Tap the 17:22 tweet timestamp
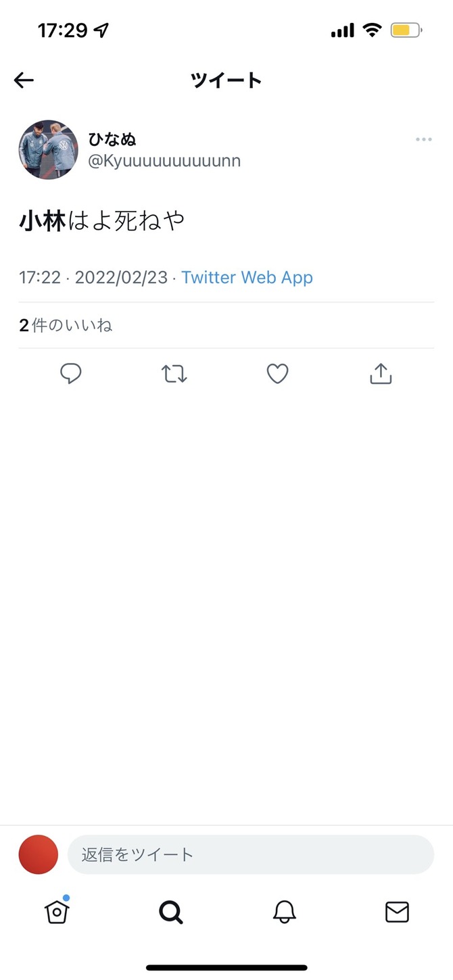 pos(39,277)
